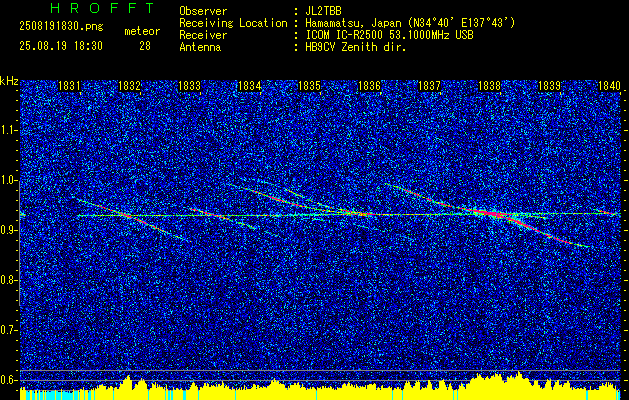Image resolution: width=629 pixels, height=400 pixels.
Task: Click the observer callsign JL2TBB
Action: 323,11
